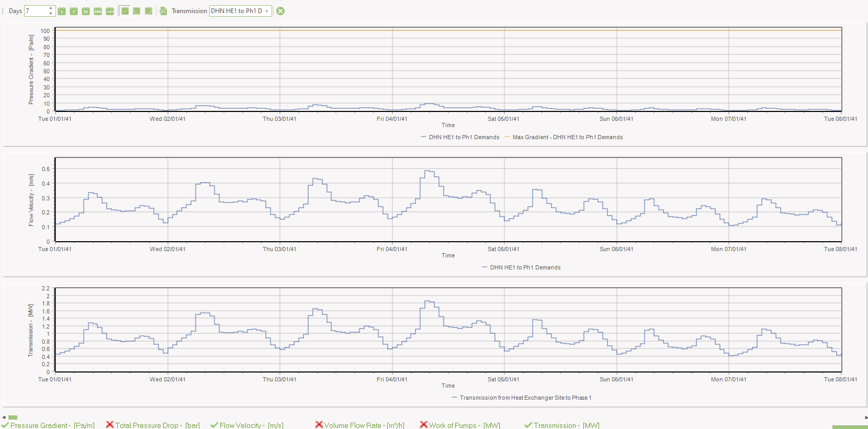Click the green close X icon
Viewport: 868px width, 429px height.
click(280, 11)
